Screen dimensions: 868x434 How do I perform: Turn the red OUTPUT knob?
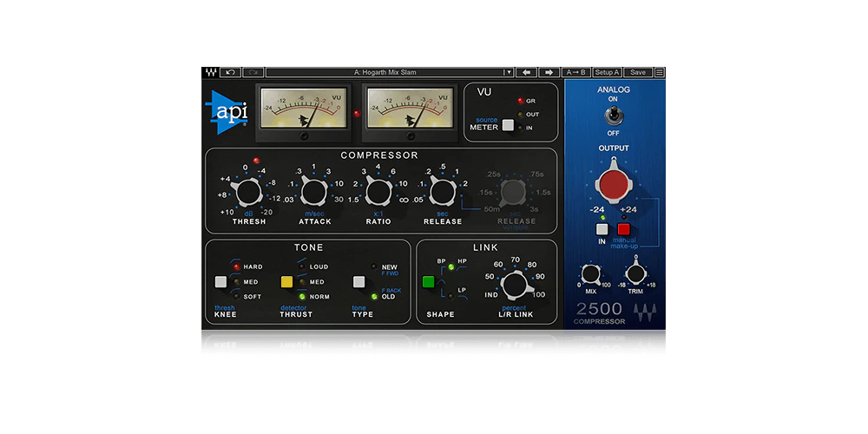point(614,183)
